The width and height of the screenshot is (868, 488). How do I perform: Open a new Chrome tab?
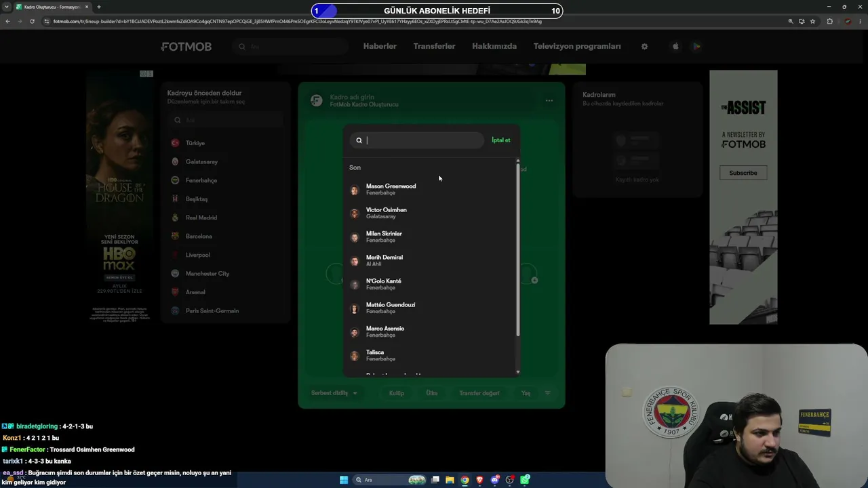99,7
